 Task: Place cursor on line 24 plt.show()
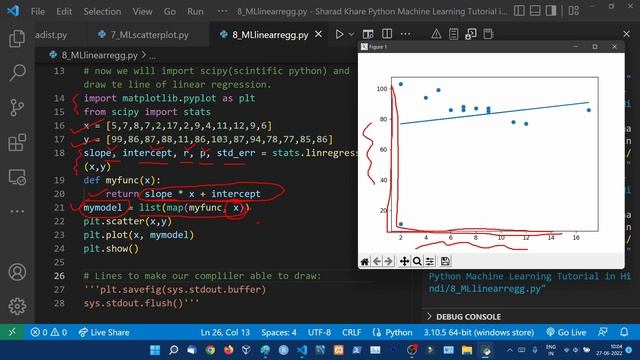pos(111,249)
